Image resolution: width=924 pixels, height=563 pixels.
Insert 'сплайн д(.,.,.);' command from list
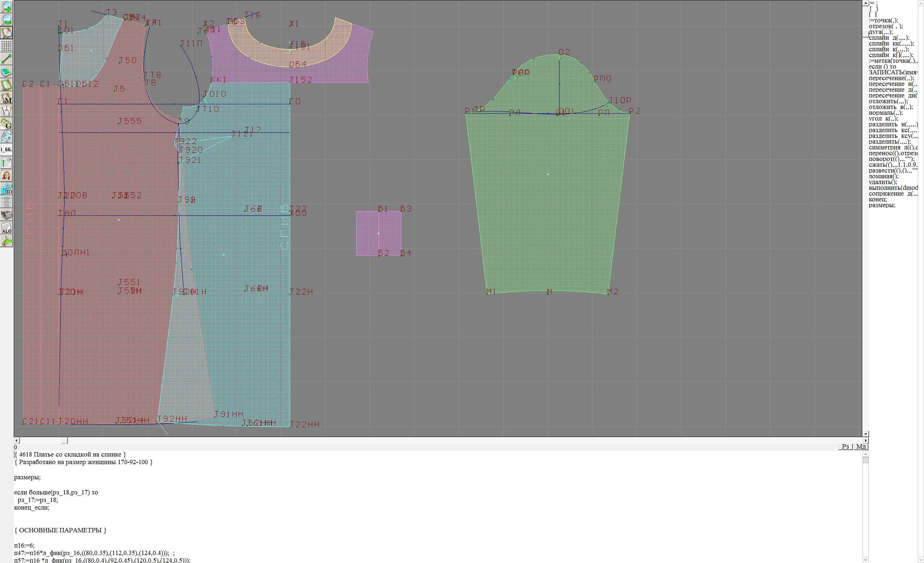(889, 38)
